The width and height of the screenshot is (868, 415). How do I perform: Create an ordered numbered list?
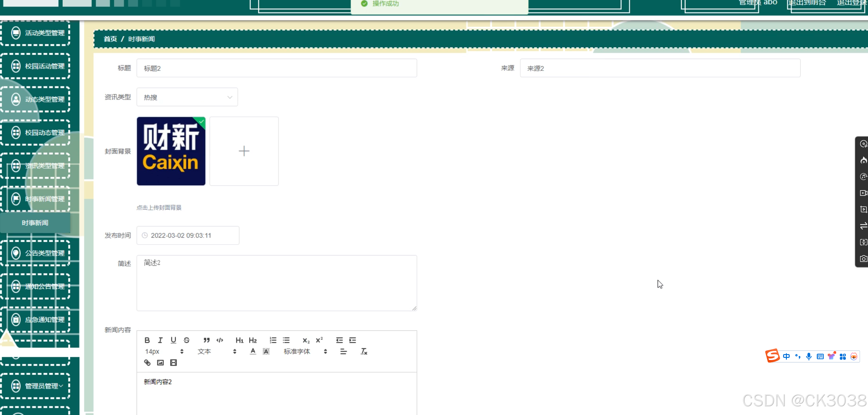pyautogui.click(x=273, y=340)
